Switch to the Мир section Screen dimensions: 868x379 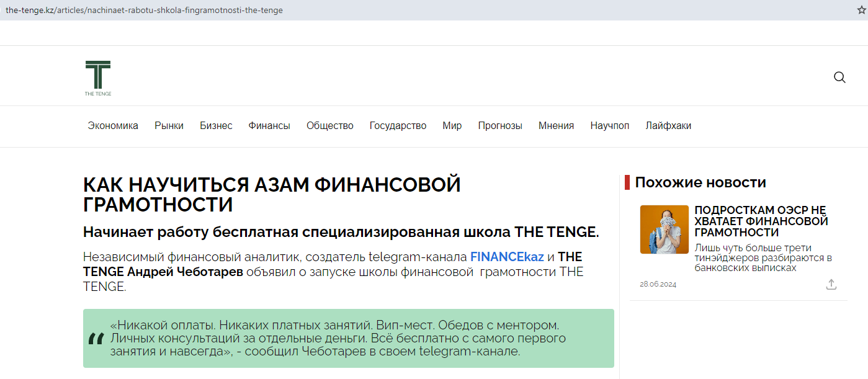452,126
